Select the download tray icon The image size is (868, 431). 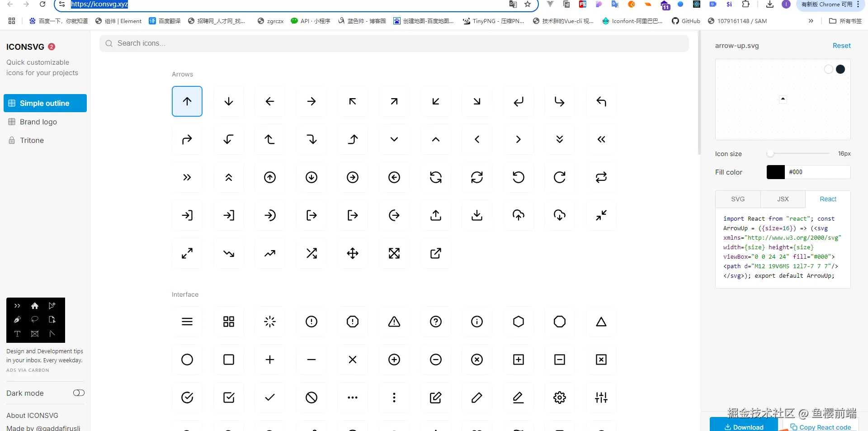coord(477,215)
